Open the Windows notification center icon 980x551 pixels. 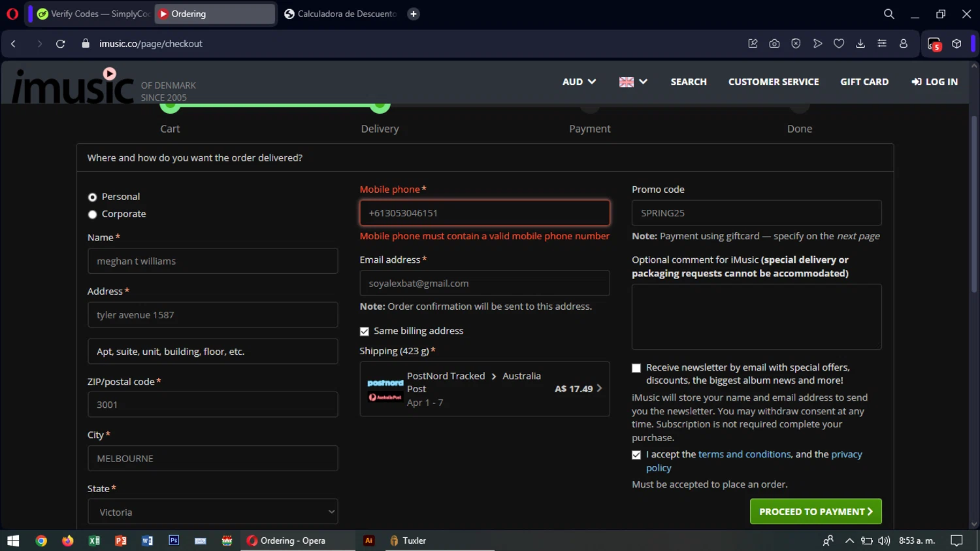pyautogui.click(x=956, y=541)
